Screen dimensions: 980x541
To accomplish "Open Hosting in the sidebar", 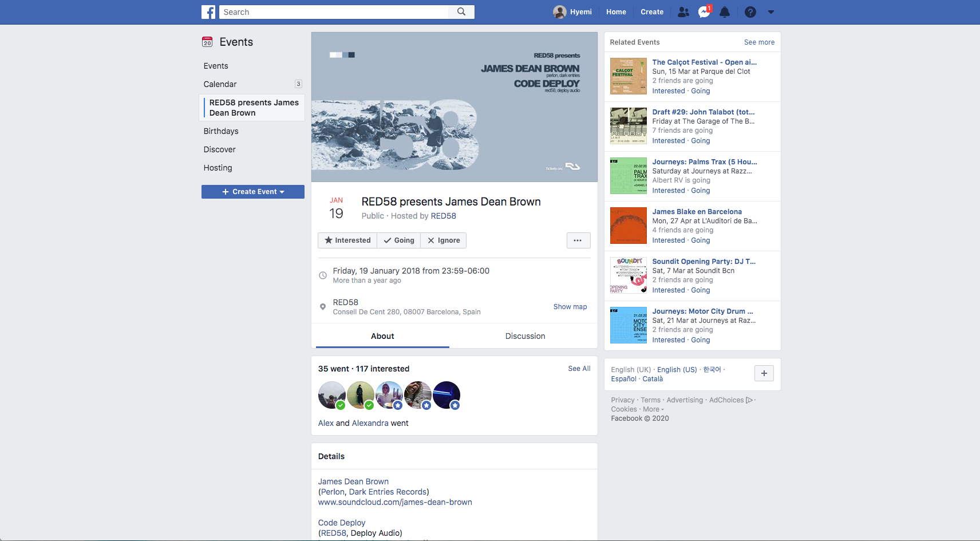I will click(218, 168).
